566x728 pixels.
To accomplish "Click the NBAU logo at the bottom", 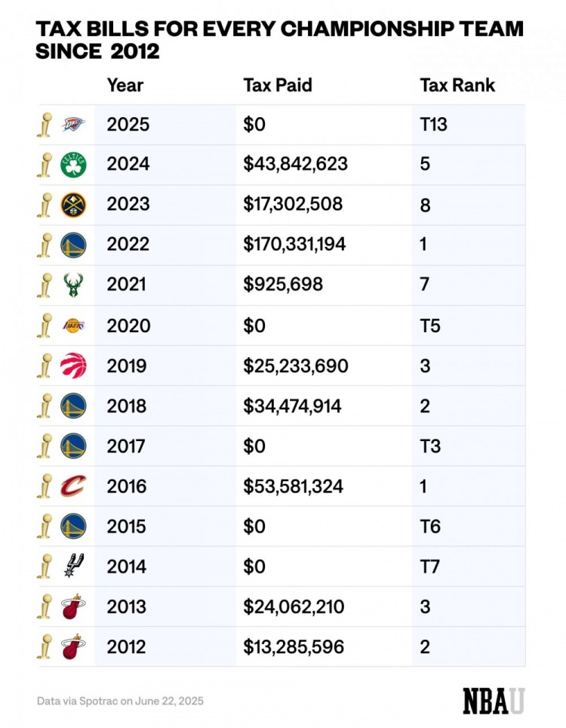I will (494, 700).
